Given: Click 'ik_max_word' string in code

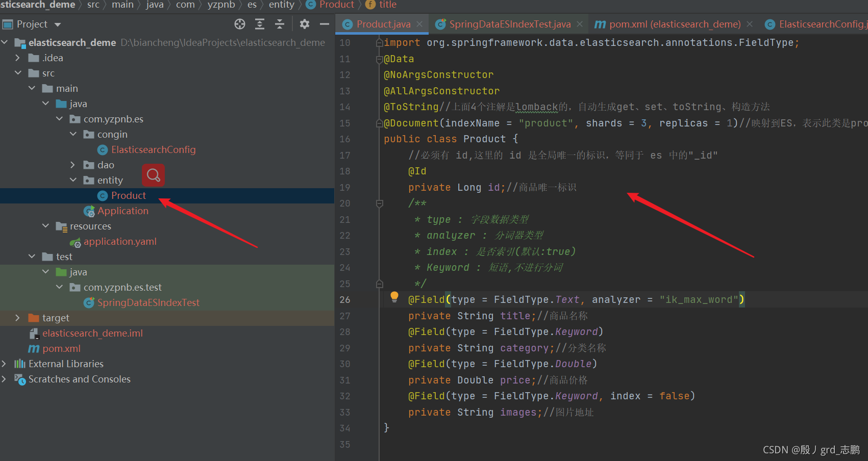Looking at the screenshot, I should coord(699,300).
